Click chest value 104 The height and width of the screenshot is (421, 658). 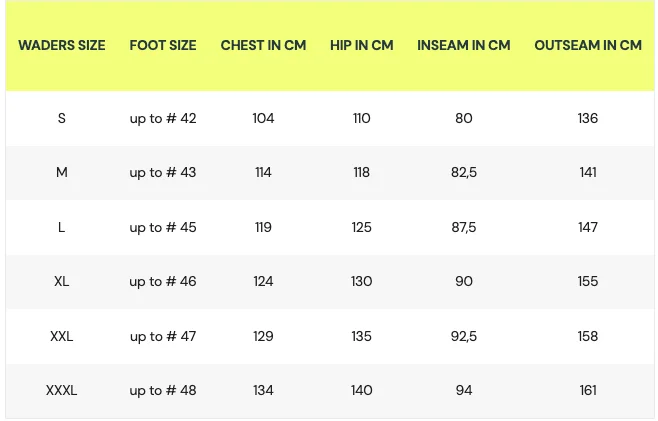click(263, 119)
